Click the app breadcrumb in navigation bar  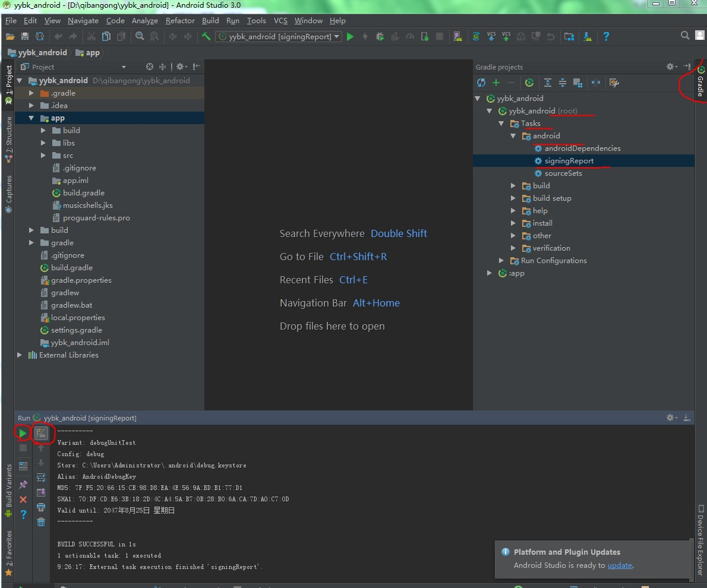pyautogui.click(x=88, y=53)
